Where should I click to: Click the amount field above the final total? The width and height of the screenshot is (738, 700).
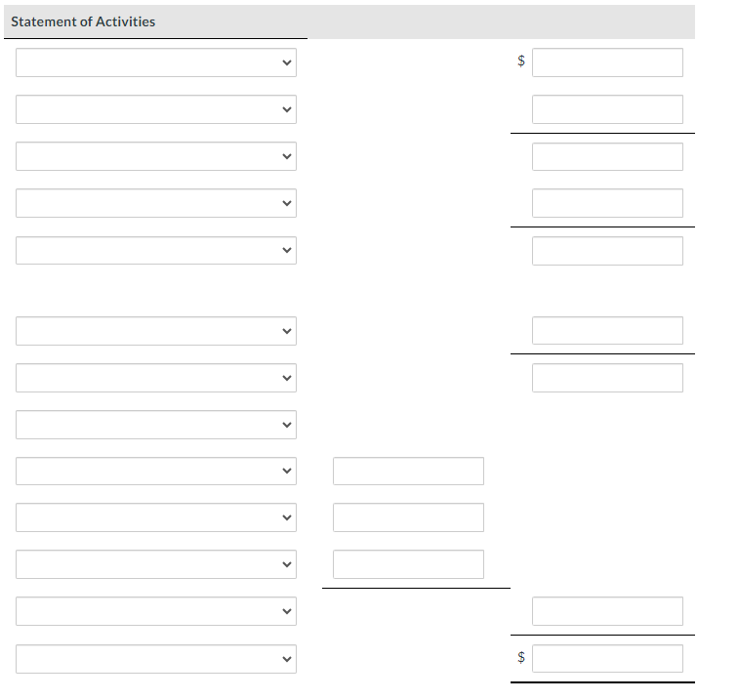pos(607,611)
